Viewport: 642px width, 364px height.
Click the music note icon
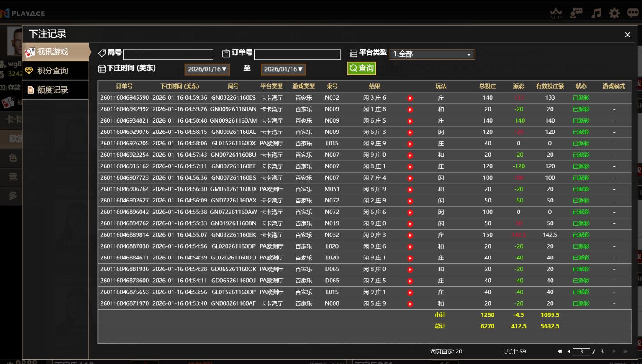596,13
